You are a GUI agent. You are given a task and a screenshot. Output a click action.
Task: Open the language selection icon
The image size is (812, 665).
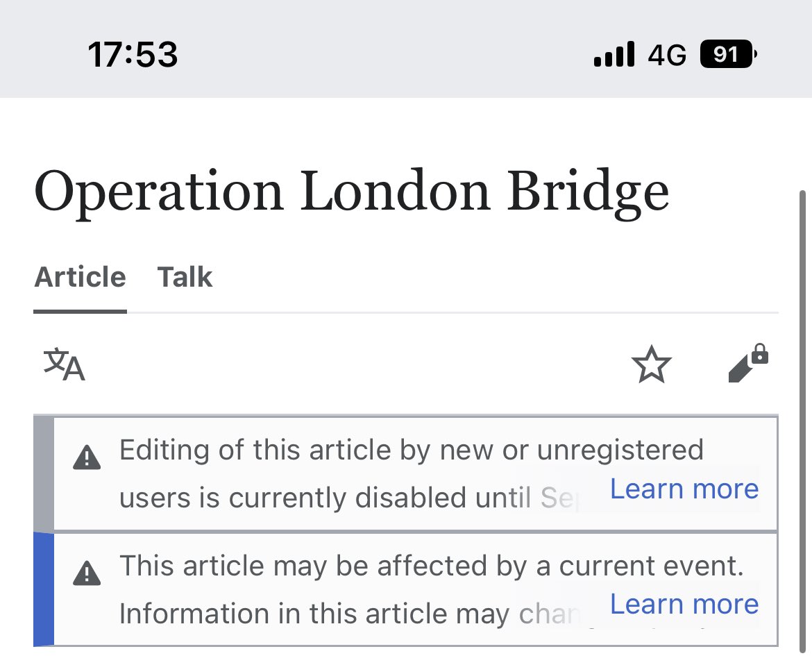pos(65,365)
